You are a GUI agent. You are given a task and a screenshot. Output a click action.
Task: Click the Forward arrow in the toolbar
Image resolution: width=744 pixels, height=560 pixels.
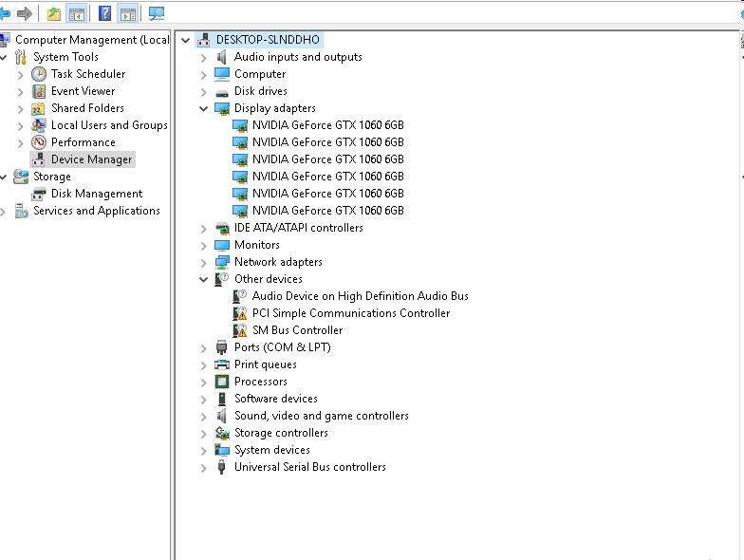click(x=26, y=13)
